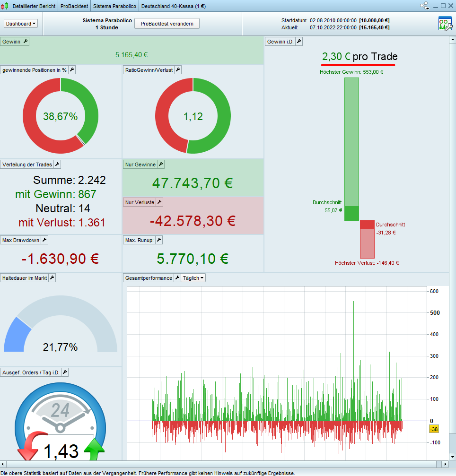Image resolution: width=456 pixels, height=476 pixels.
Task: Click the Startdatum 02.08.2010 value
Action: [x=333, y=20]
